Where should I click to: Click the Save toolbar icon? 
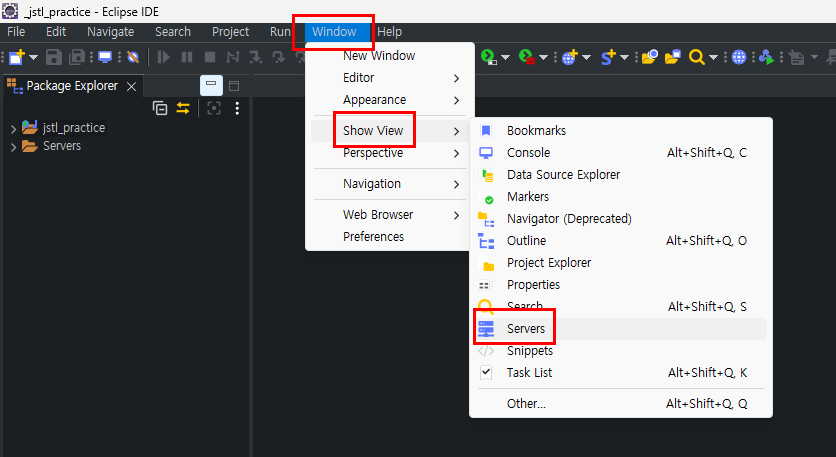[54, 57]
